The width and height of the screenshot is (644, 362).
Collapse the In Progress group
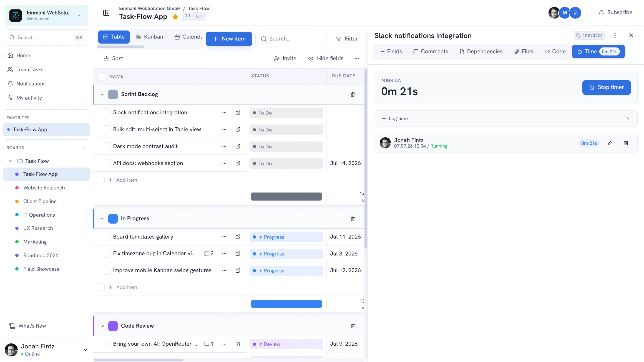(102, 219)
